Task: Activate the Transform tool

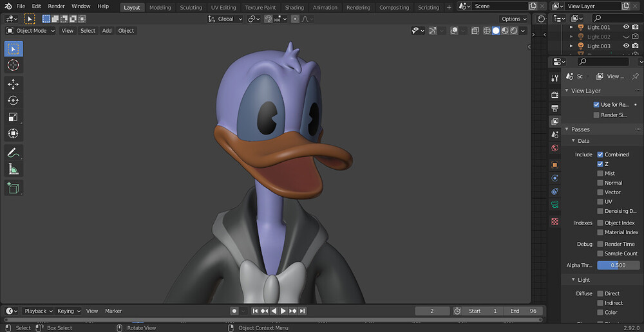Action: click(x=14, y=133)
